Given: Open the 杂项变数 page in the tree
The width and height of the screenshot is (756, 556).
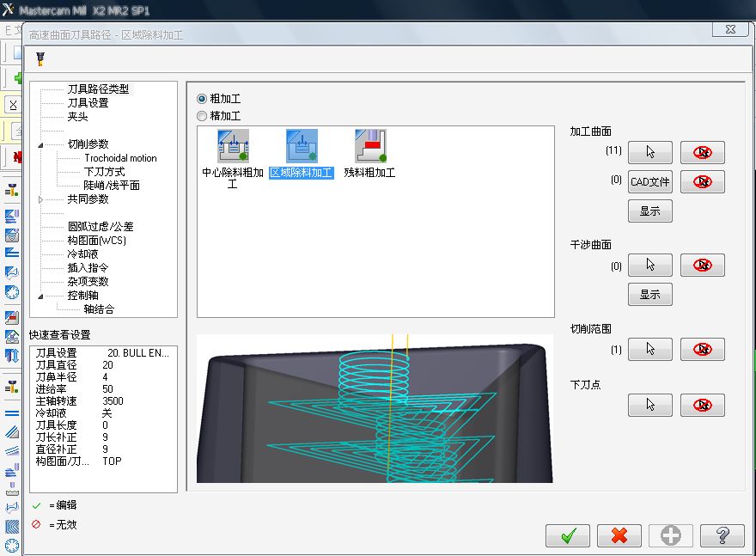Looking at the screenshot, I should point(88,282).
